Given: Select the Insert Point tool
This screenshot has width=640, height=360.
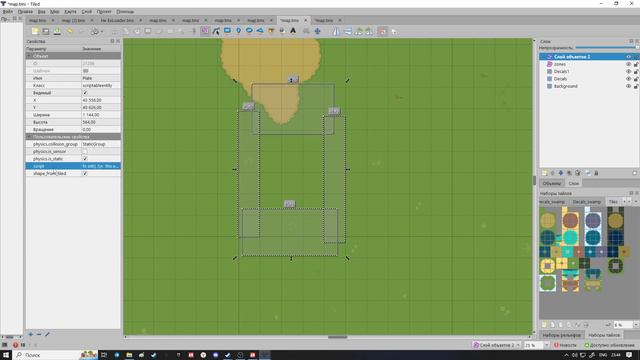Looking at the screenshot, I should tap(238, 31).
